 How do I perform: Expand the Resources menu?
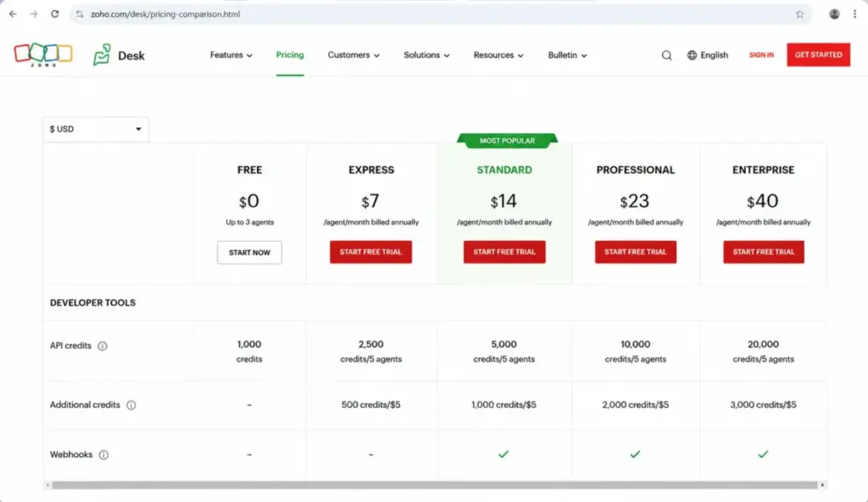click(x=498, y=55)
